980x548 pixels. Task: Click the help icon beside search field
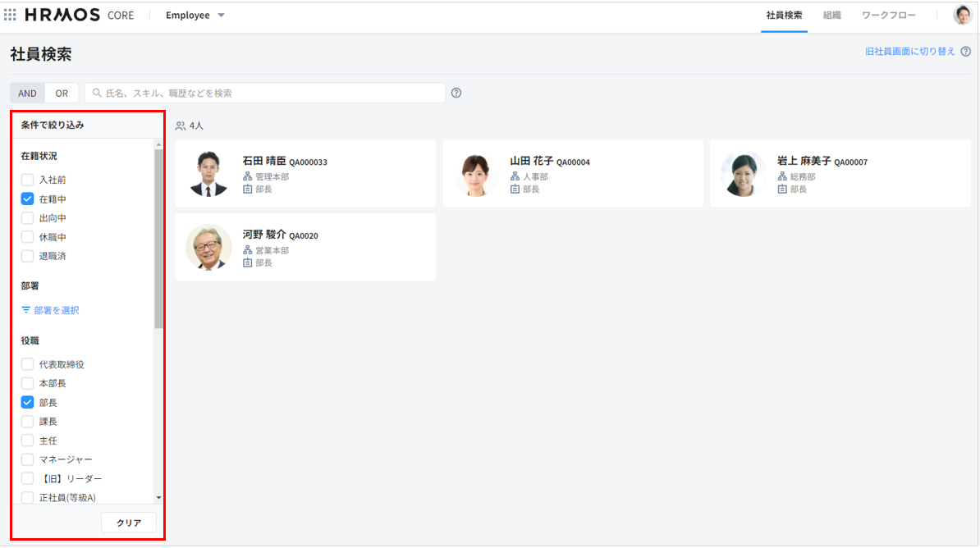[x=456, y=93]
